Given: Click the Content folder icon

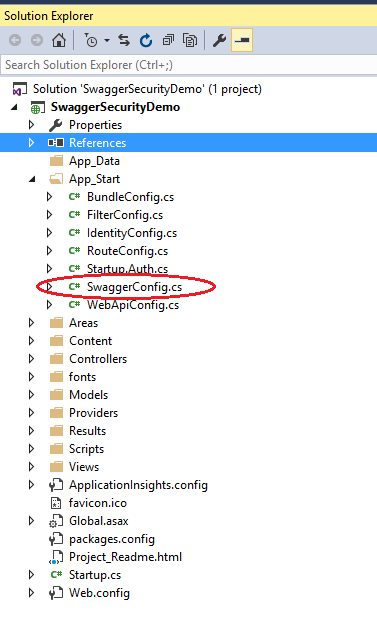Looking at the screenshot, I should tap(56, 341).
